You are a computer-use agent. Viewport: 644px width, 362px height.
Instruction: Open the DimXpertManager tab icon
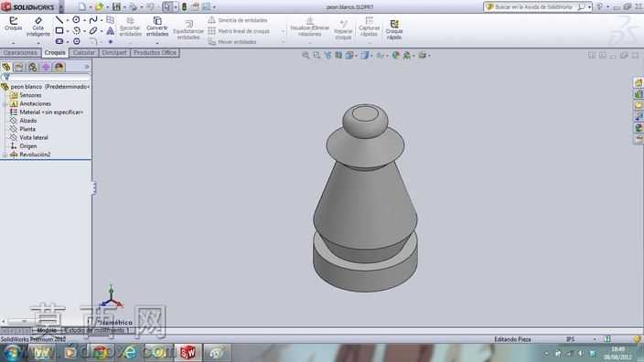pyautogui.click(x=46, y=67)
